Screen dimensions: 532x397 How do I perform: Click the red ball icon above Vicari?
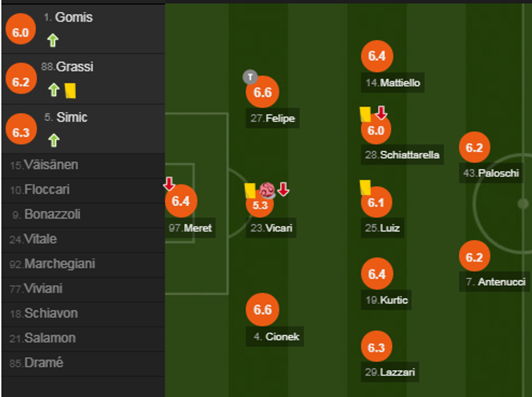click(267, 190)
